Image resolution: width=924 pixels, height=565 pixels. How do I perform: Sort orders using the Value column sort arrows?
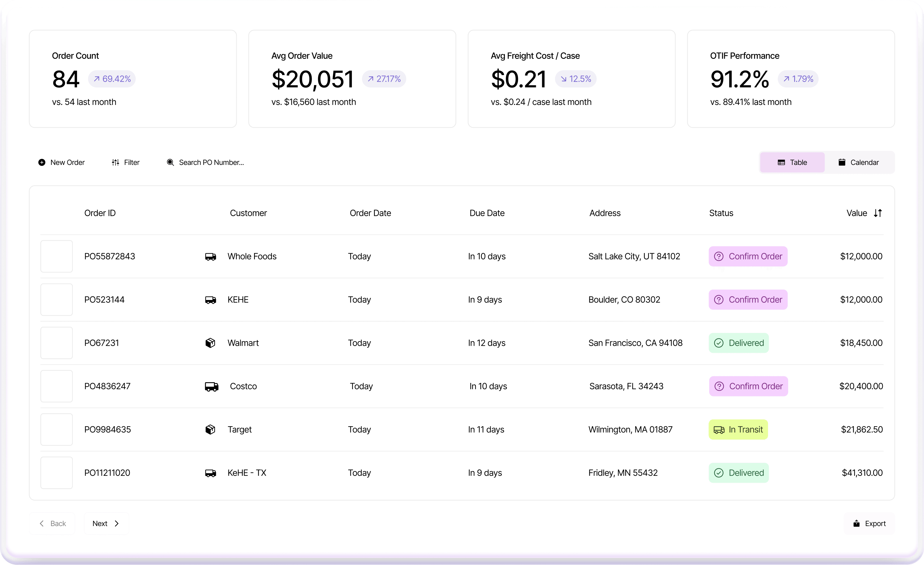click(878, 213)
